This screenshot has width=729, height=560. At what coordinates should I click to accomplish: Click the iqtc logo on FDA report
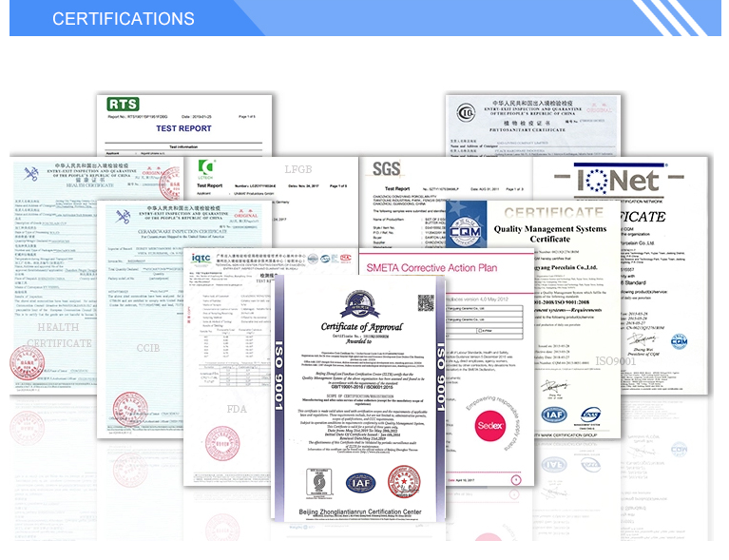coord(201,259)
